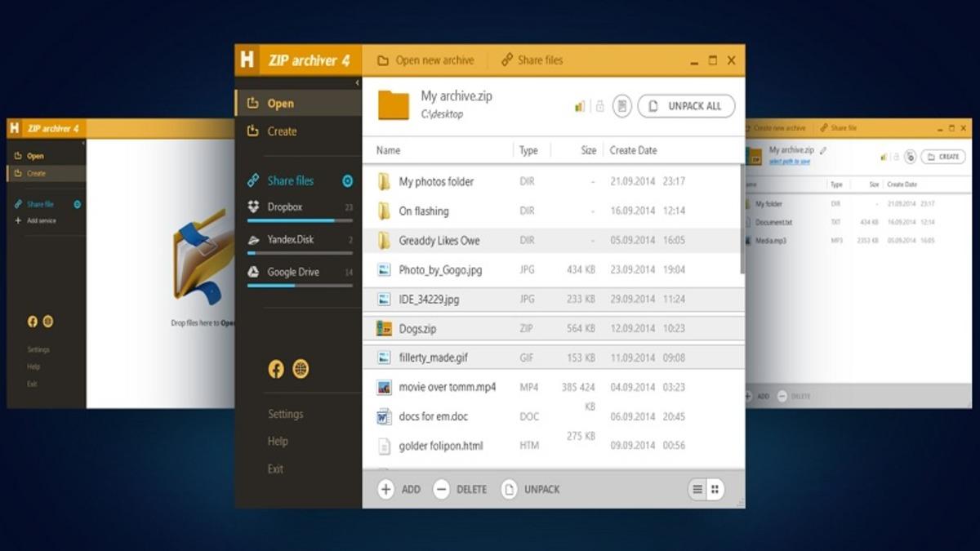
Task: Click the ADD button in bottom toolbar
Action: tap(399, 490)
